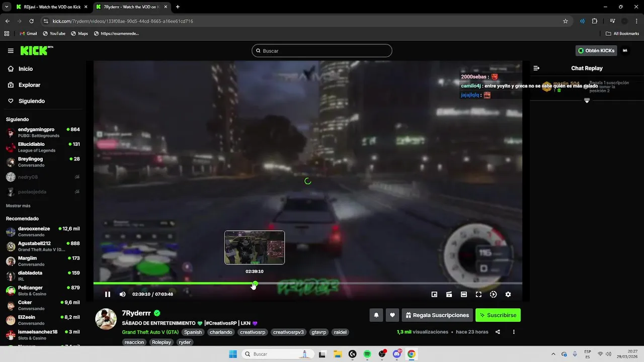Expand the gift leaderboard arrow under maslin_504

587,101
